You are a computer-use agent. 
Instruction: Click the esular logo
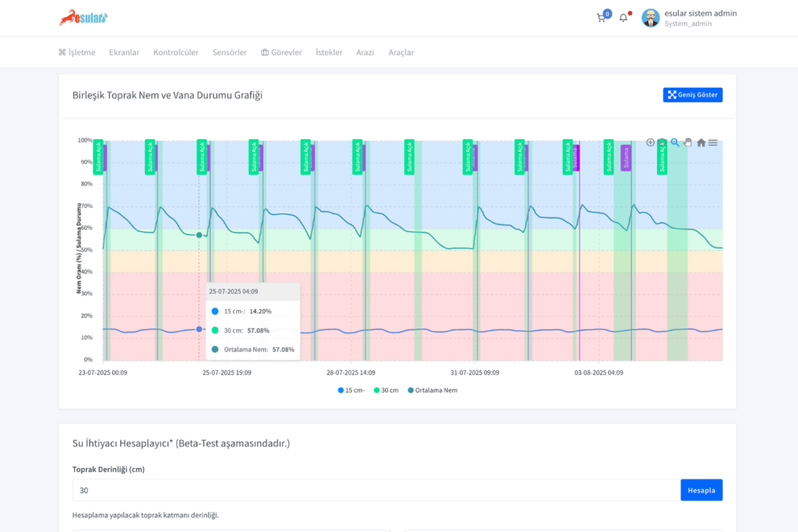[x=83, y=17]
